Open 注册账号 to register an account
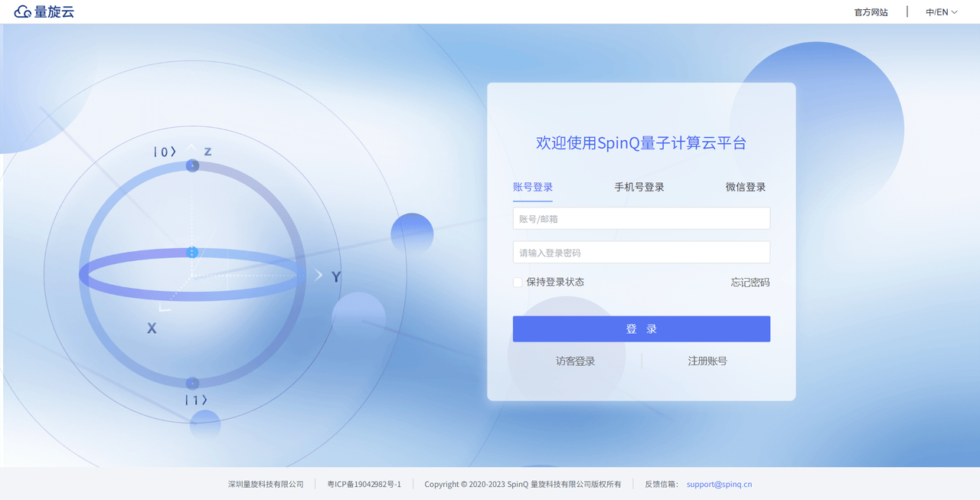The image size is (980, 500). 707,361
